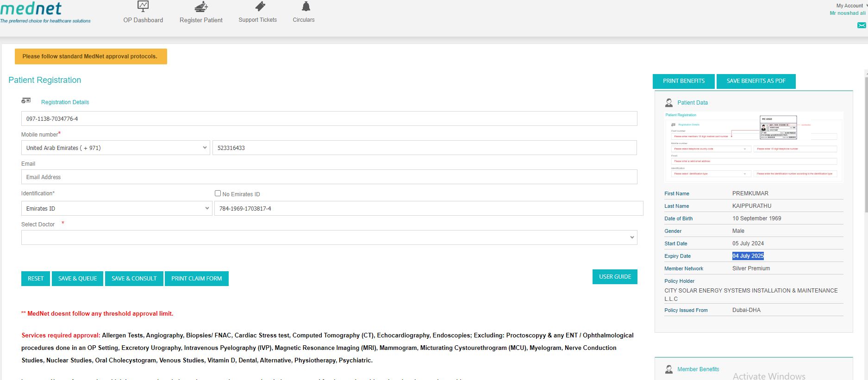Click the Member Benefits heading
The image size is (868, 380).
coord(698,369)
